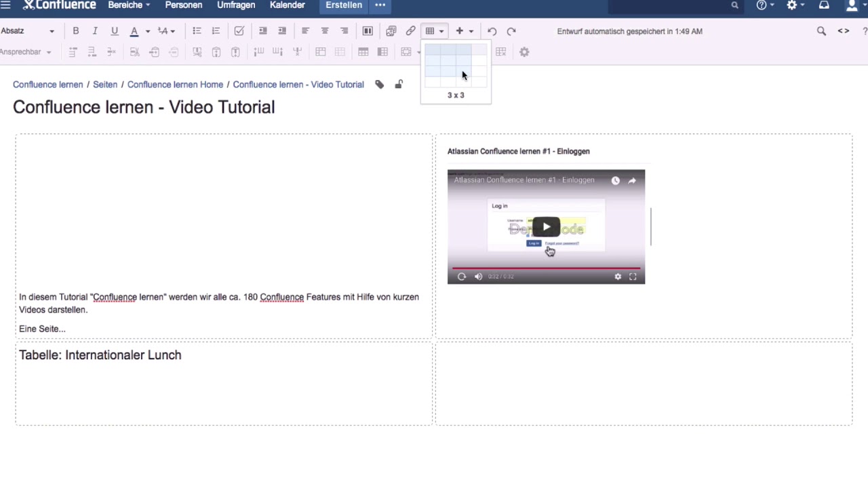Play the embedded Einloggen video
Image resolution: width=868 pixels, height=488 pixels.
pos(546,227)
